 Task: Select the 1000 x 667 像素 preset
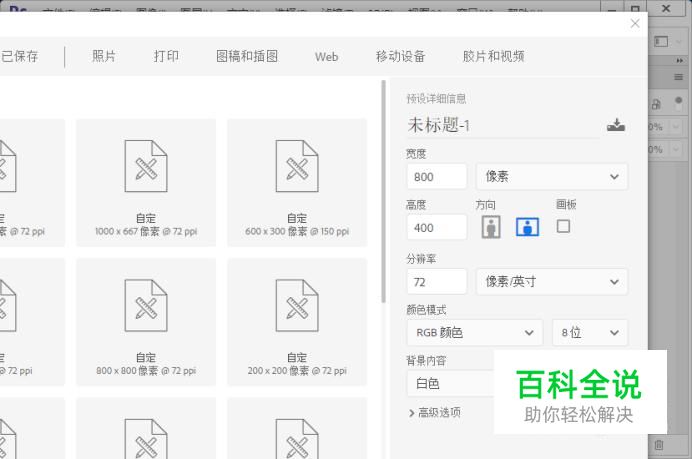tap(146, 182)
